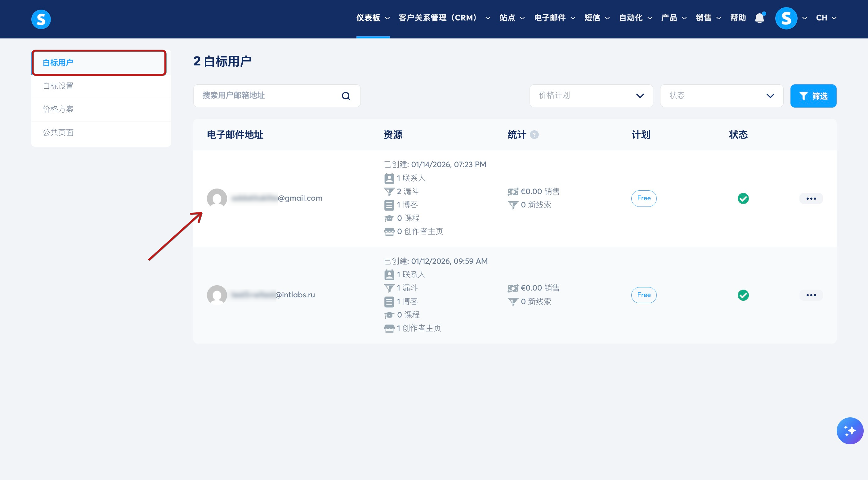Viewport: 868px width, 480px height.
Task: Click the gmail.com user's avatar
Action: click(x=217, y=198)
